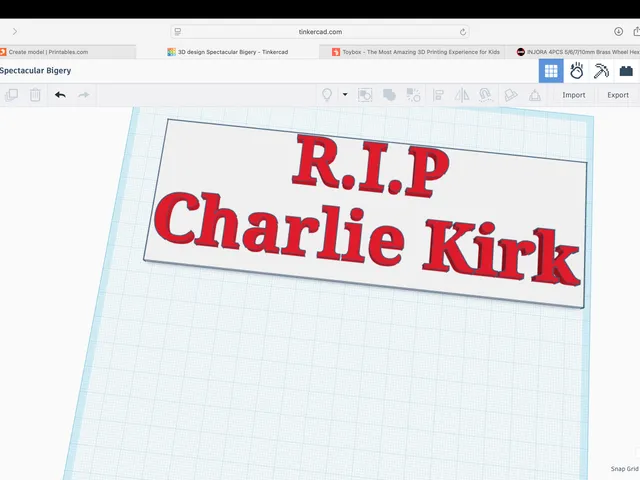Open the browser downloads icon
The width and height of the screenshot is (640, 480).
(x=618, y=31)
